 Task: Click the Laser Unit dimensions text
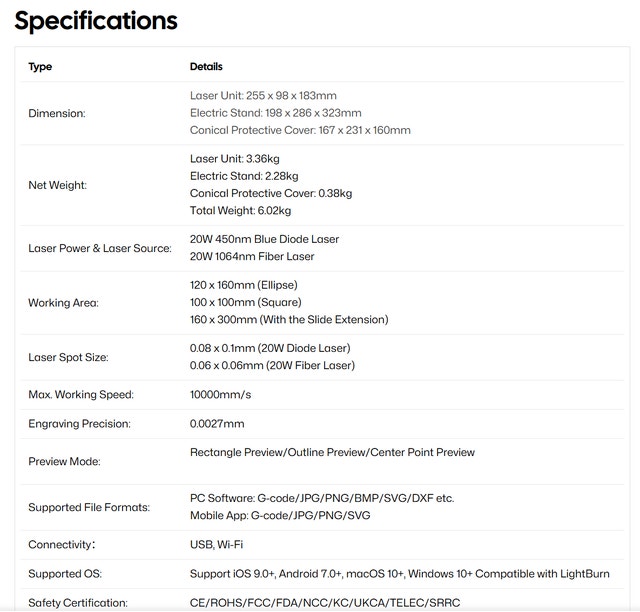(x=263, y=96)
